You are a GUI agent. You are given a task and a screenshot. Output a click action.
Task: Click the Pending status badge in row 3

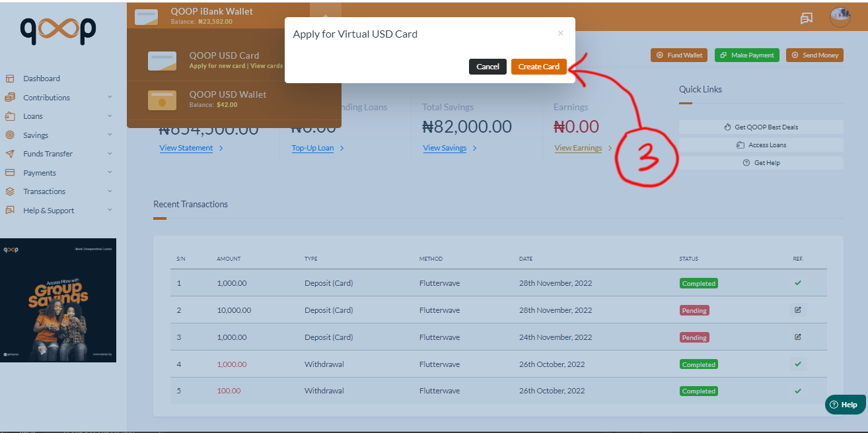click(x=694, y=337)
